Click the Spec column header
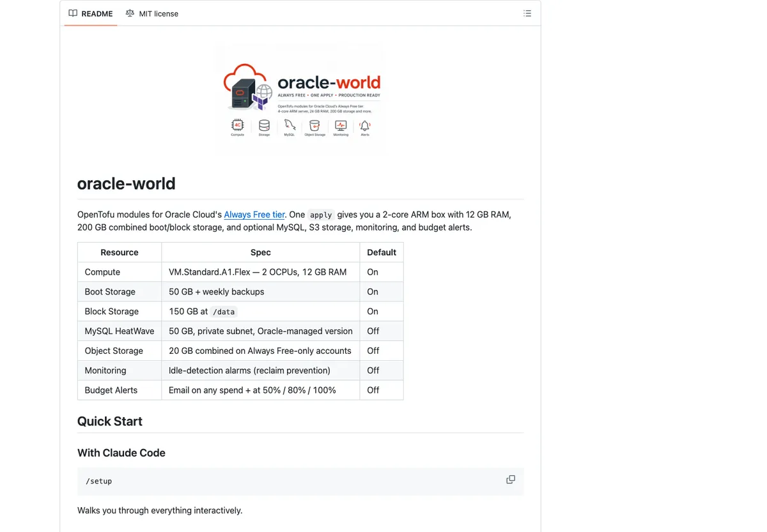Image resolution: width=767 pixels, height=532 pixels. [261, 252]
